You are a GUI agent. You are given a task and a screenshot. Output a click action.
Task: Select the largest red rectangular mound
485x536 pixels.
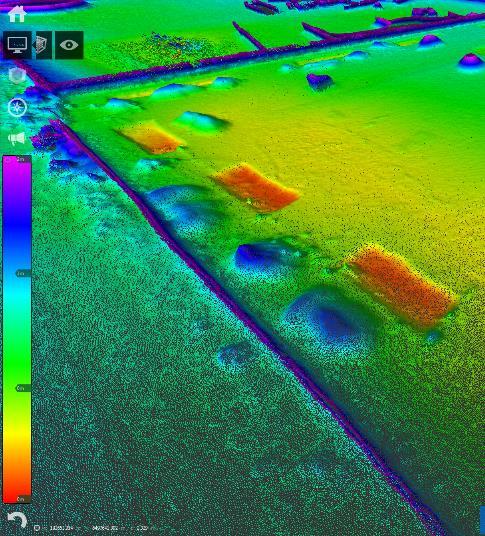[x=402, y=285]
